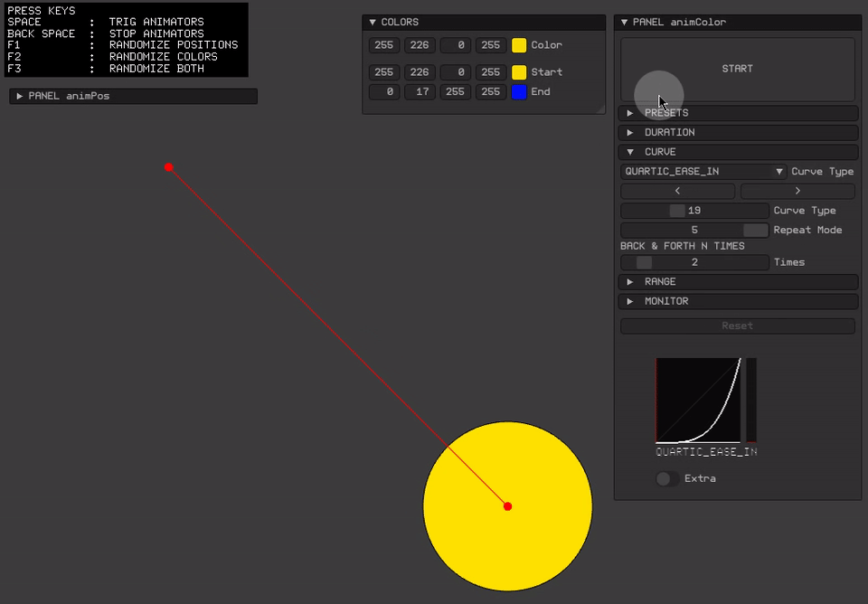Click the 'F3 : RANDOMIZE BOTH' help line
The image size is (868, 604).
[105, 69]
